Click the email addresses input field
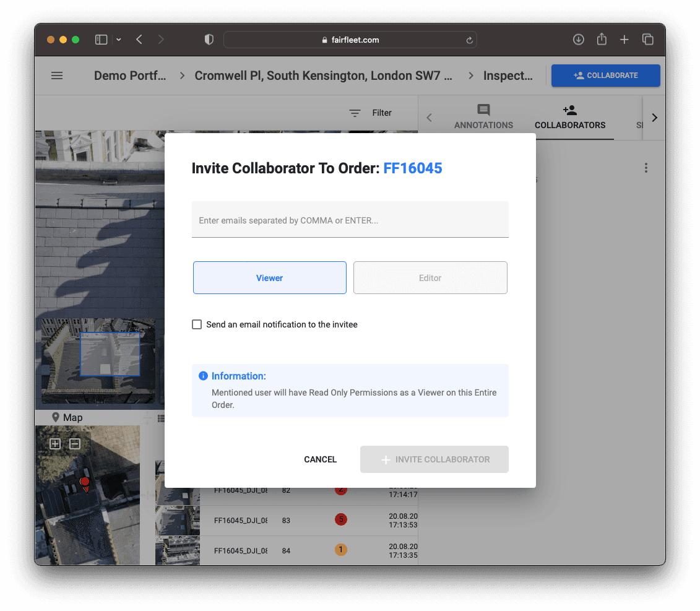The height and width of the screenshot is (611, 700). pyautogui.click(x=350, y=220)
